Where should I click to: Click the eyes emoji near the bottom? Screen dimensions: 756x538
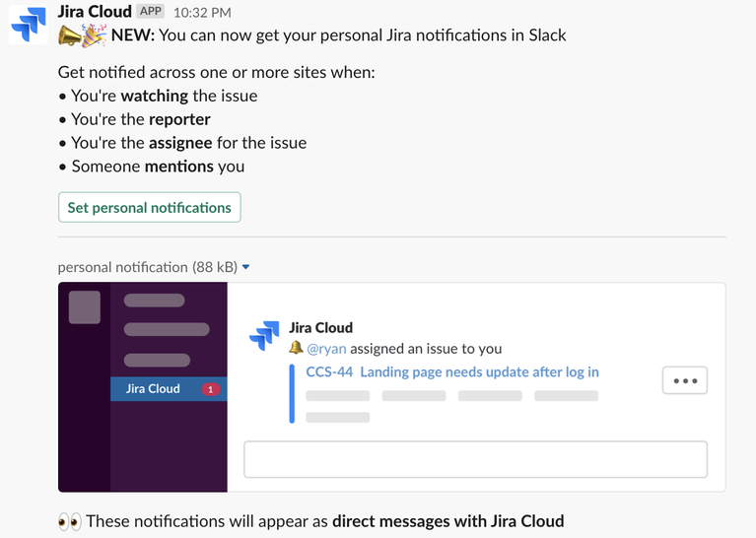tap(70, 521)
